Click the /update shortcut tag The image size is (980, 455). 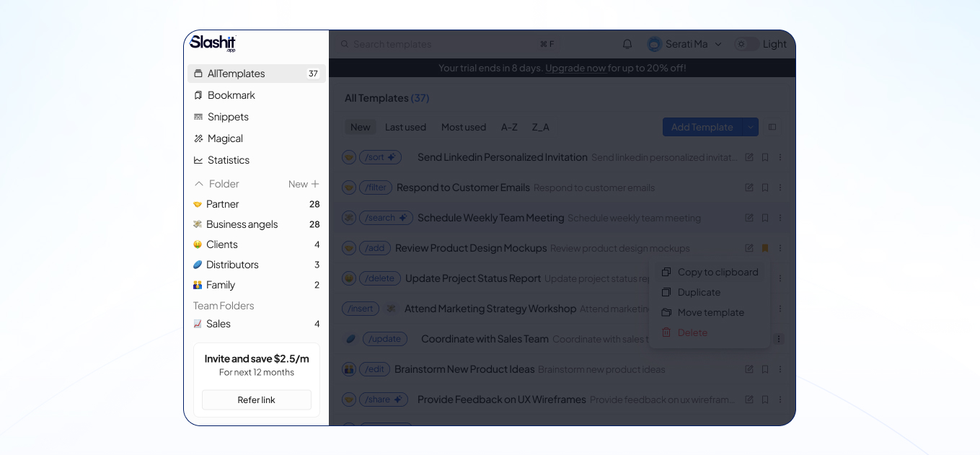coord(385,339)
